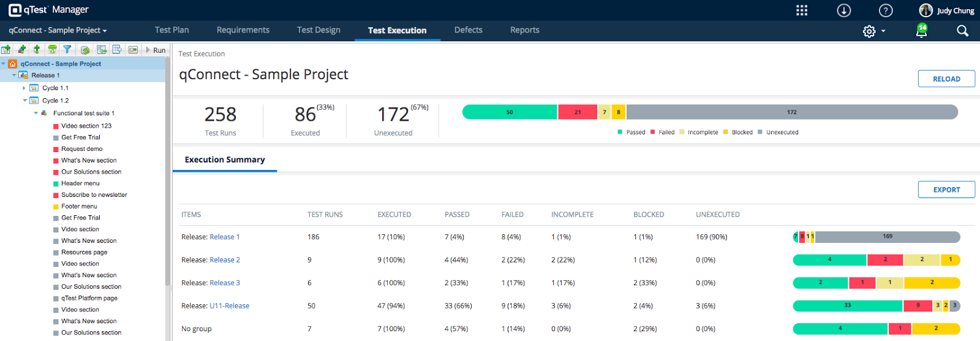Switch to the Test Design tab
980x341 pixels.
pos(318,30)
